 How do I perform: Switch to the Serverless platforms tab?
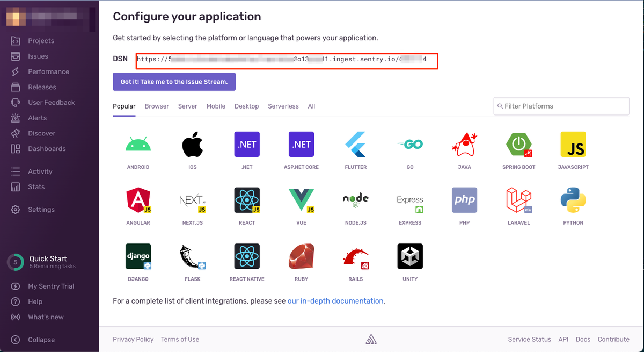click(x=283, y=106)
